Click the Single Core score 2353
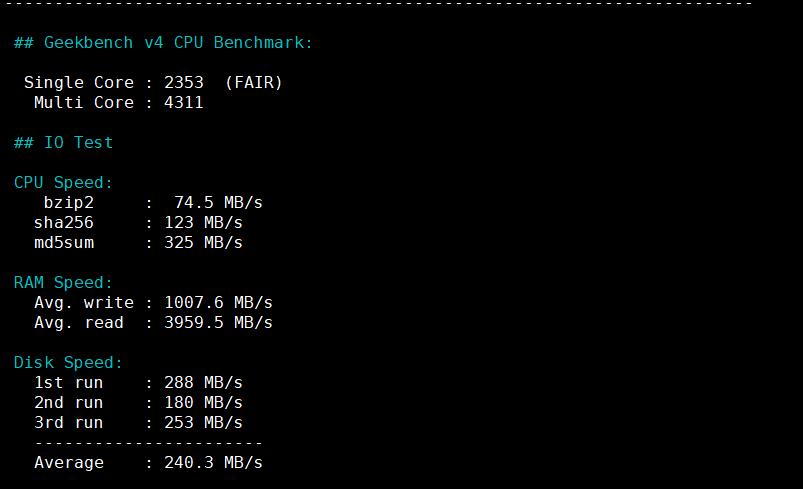 click(184, 83)
